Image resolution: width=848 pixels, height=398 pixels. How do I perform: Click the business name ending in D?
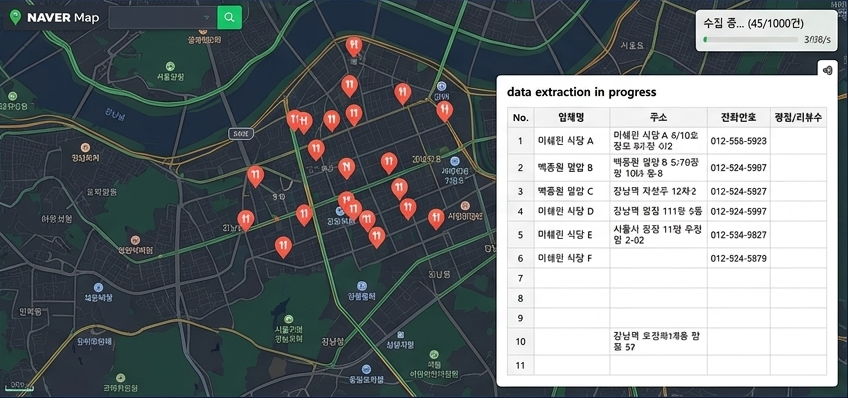click(566, 211)
